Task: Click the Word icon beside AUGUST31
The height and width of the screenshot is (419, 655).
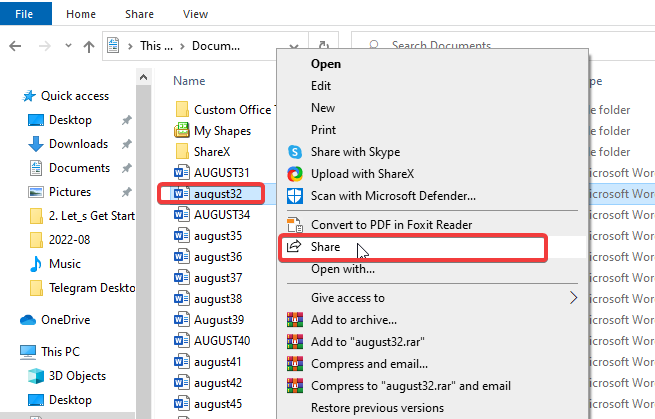Action: [182, 173]
